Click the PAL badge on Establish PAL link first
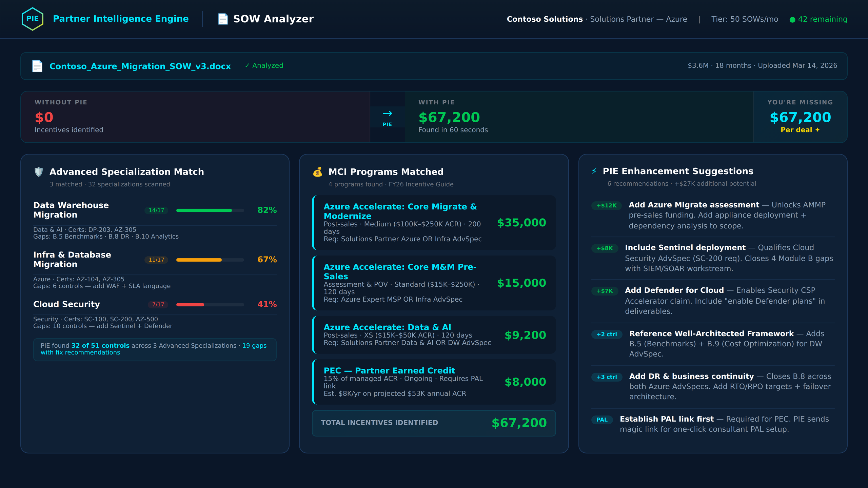This screenshot has width=868, height=488. coord(602,420)
